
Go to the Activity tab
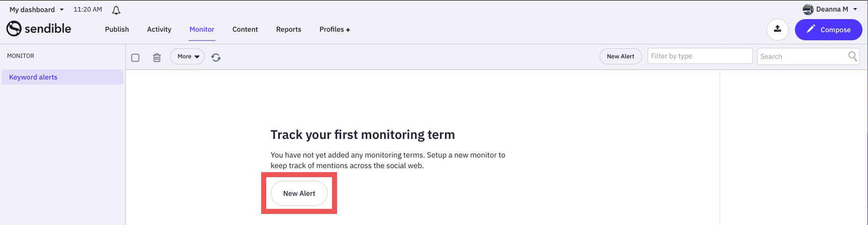(x=159, y=29)
